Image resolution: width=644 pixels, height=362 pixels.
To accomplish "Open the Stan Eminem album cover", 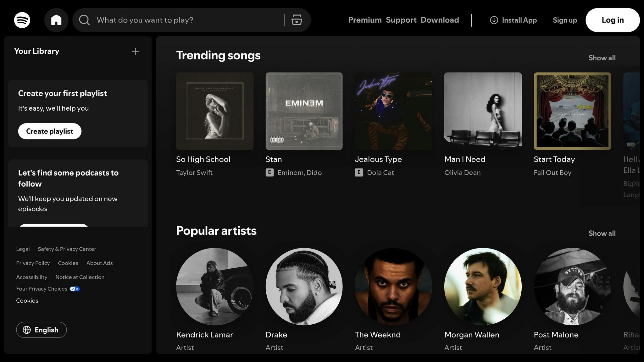I will point(304,111).
